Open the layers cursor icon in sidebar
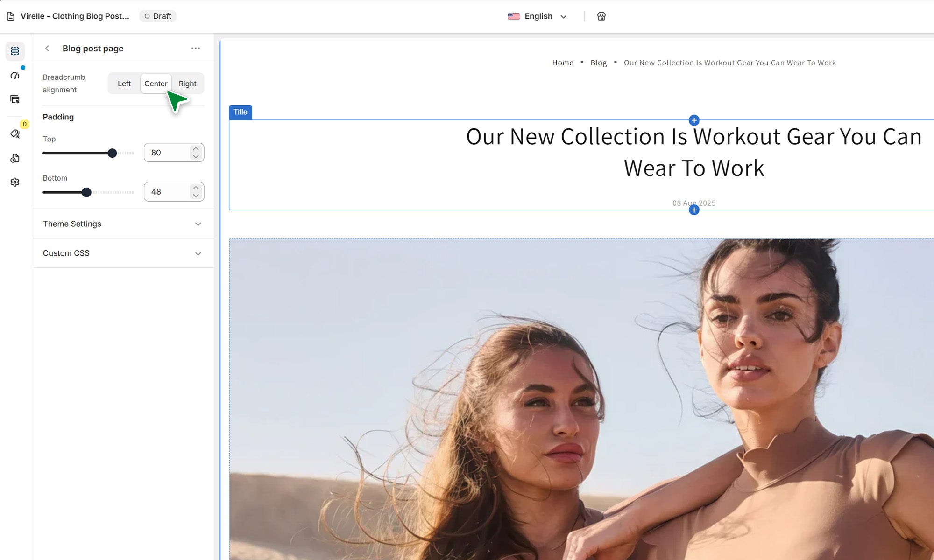 click(x=15, y=99)
